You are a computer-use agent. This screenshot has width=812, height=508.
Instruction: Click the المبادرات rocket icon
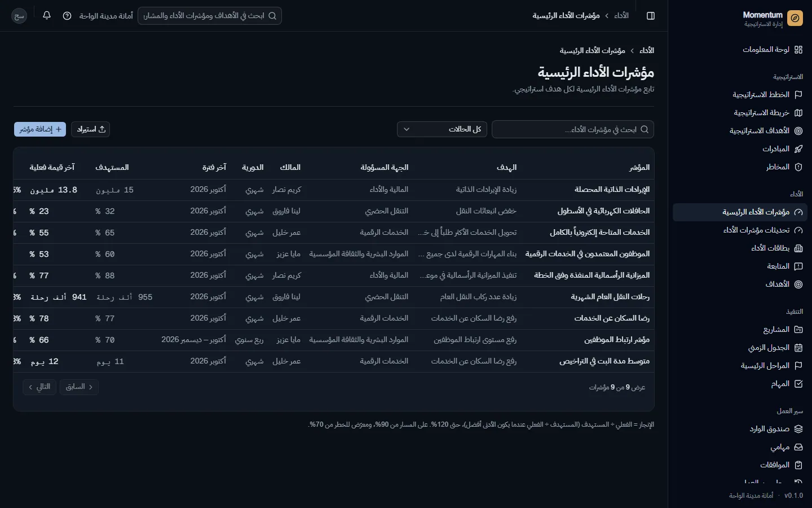(798, 149)
